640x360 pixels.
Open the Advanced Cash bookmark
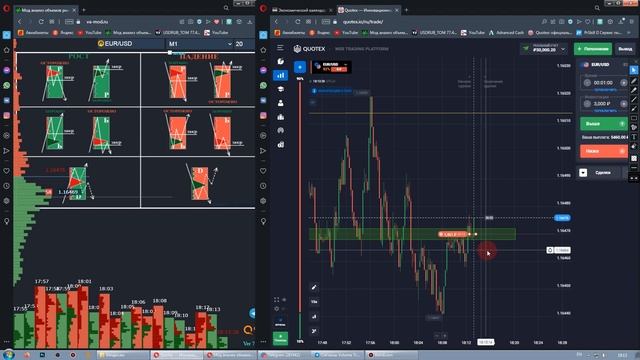click(x=506, y=33)
